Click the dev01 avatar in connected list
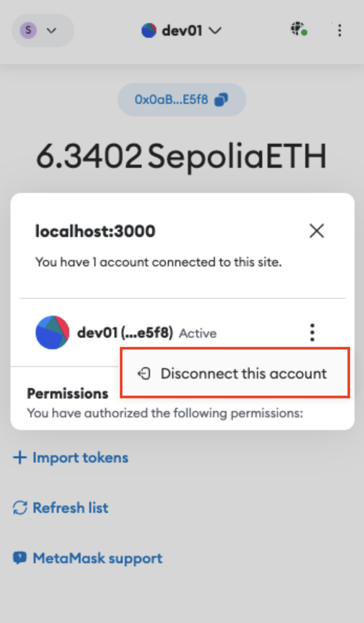The image size is (364, 623). (x=52, y=332)
